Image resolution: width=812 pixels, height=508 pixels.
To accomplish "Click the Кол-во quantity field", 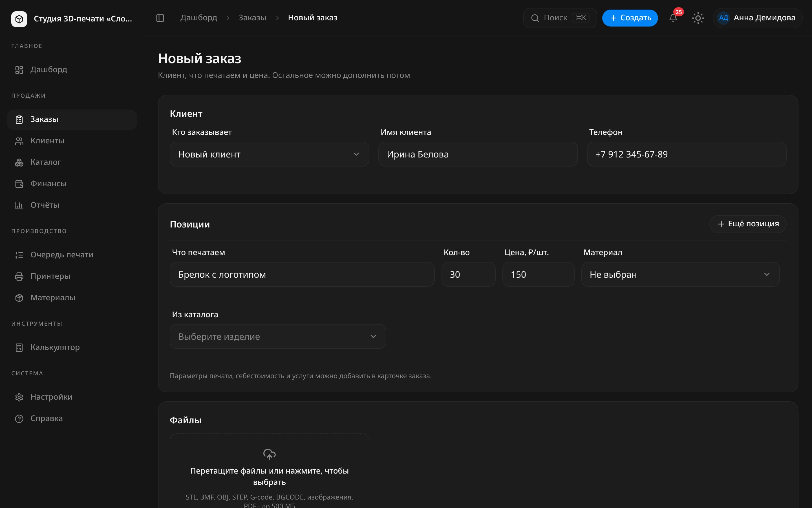I will [468, 275].
